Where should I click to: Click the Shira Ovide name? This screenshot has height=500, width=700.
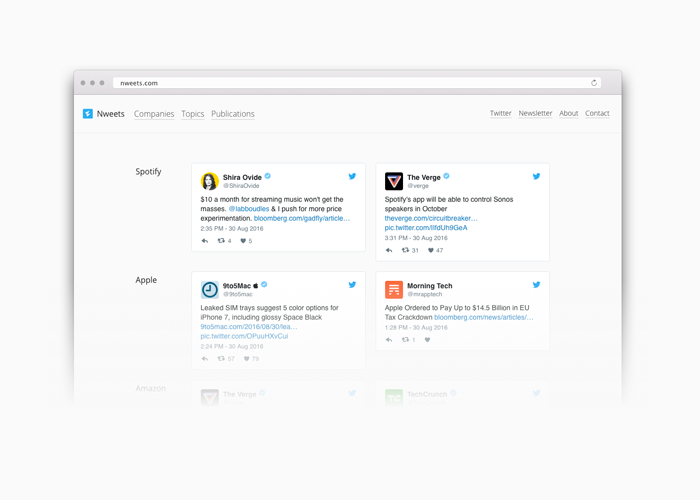click(242, 177)
